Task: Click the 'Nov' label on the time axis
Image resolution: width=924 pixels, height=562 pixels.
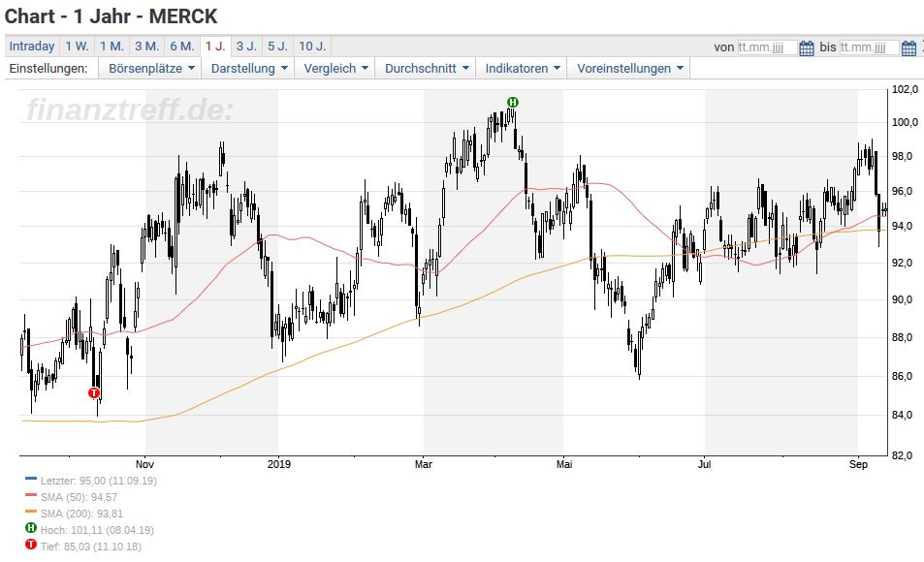Action: (145, 464)
